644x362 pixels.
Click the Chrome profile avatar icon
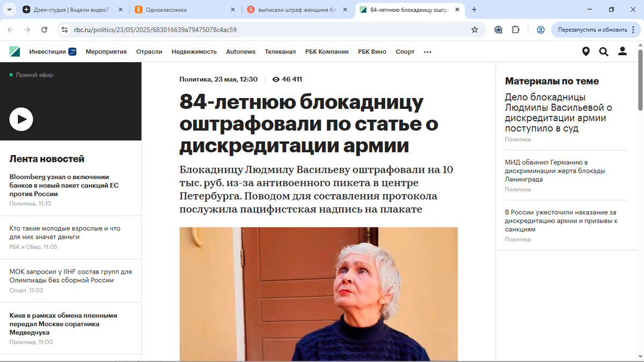coord(540,29)
